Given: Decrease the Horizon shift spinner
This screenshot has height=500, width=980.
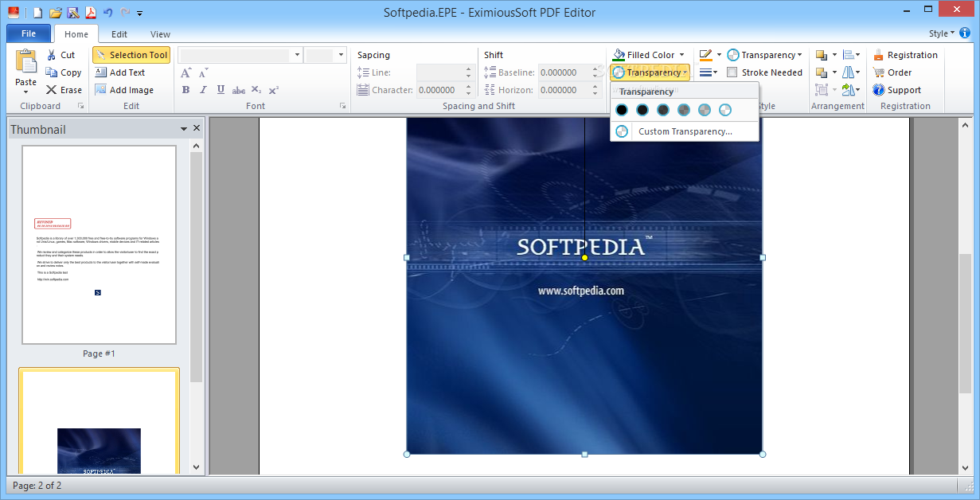Looking at the screenshot, I should coord(596,94).
